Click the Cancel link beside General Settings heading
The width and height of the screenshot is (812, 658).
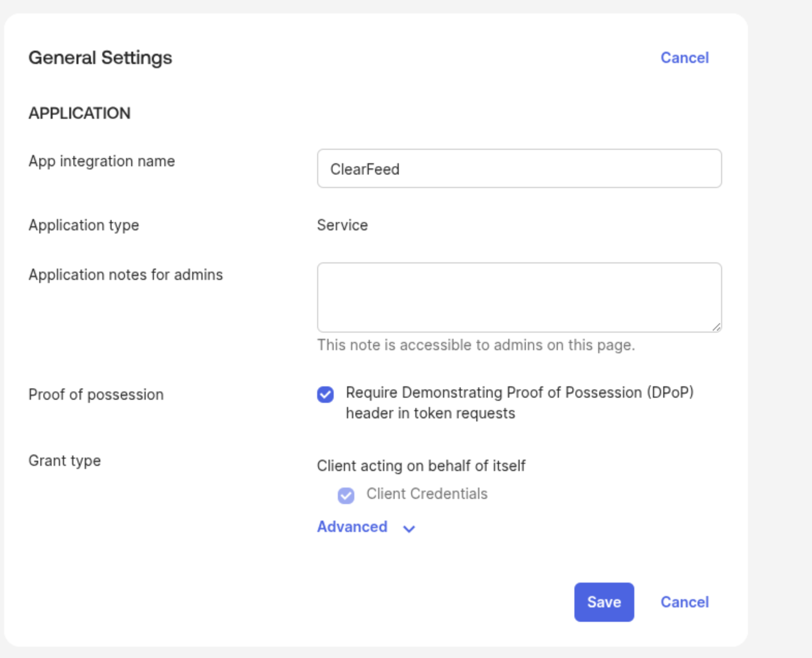(684, 58)
